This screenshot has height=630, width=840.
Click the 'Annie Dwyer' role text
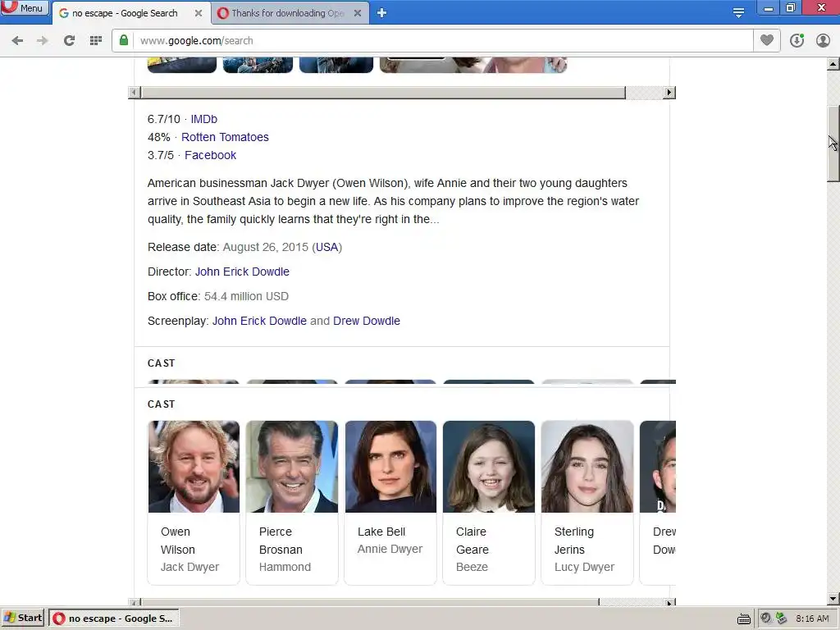point(390,549)
